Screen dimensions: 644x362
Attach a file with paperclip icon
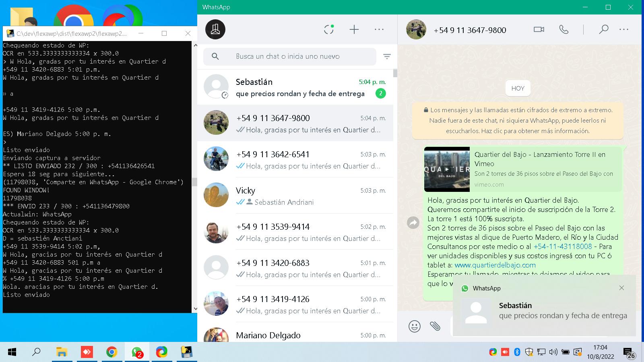435,326
